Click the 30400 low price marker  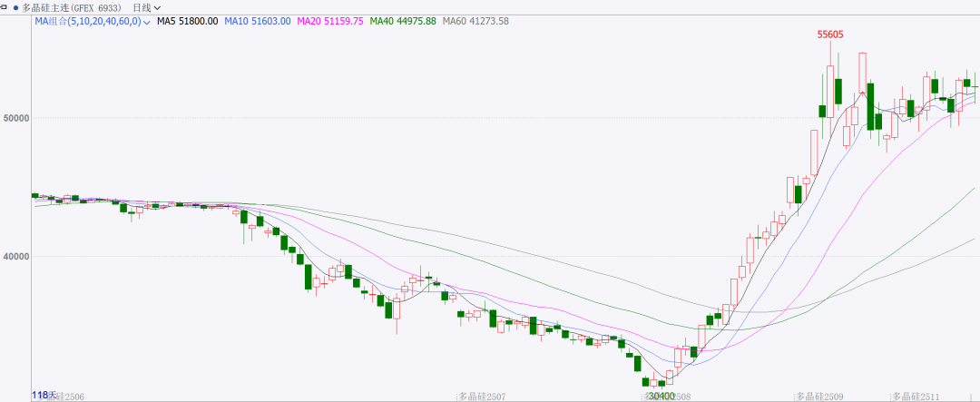[660, 396]
